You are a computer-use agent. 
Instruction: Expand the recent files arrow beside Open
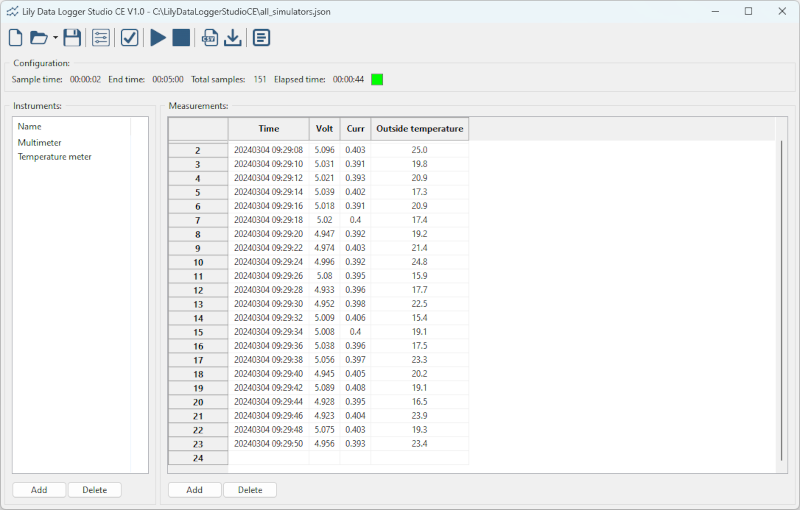click(x=55, y=38)
